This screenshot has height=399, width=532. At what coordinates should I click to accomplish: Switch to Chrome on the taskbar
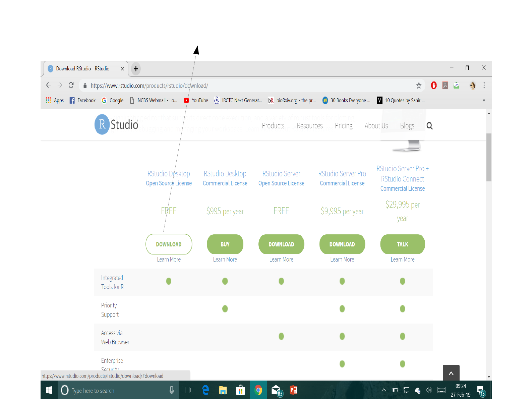(258, 390)
